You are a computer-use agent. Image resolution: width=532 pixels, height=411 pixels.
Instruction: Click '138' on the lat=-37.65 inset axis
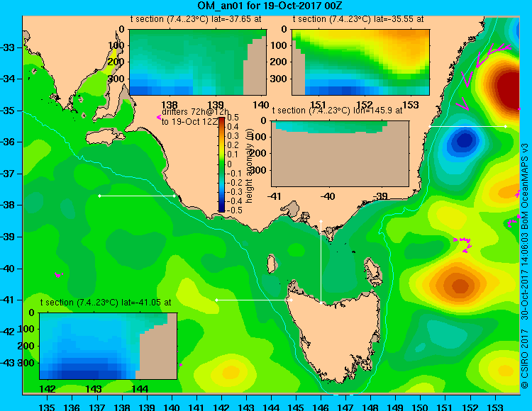(x=170, y=104)
